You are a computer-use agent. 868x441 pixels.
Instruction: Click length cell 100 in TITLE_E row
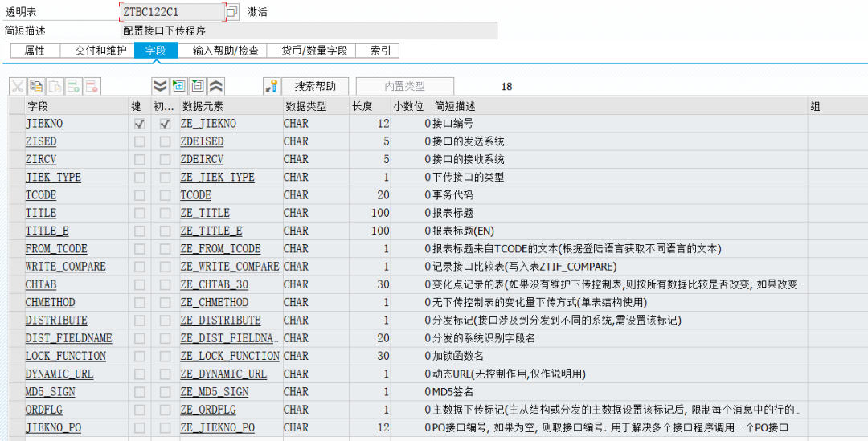(370, 231)
